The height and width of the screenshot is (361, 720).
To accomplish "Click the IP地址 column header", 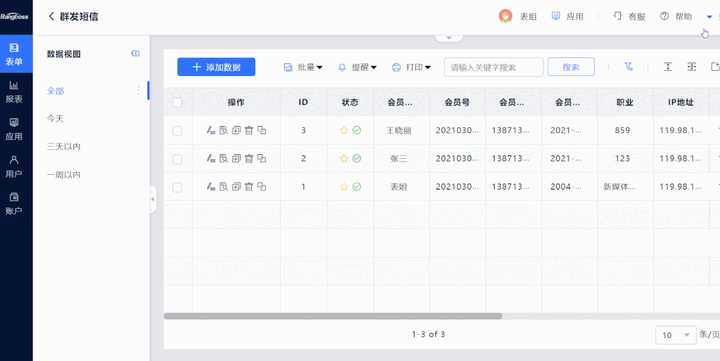I will click(x=681, y=102).
